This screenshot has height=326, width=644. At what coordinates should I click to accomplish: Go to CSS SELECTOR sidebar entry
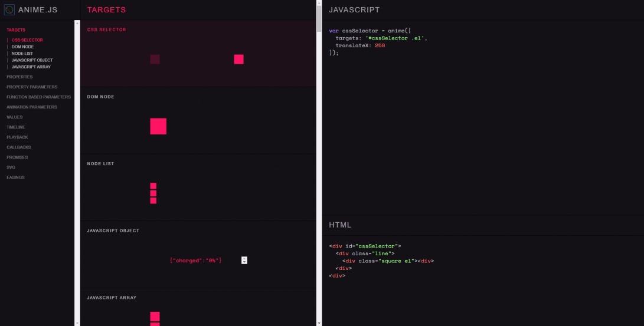(x=27, y=40)
